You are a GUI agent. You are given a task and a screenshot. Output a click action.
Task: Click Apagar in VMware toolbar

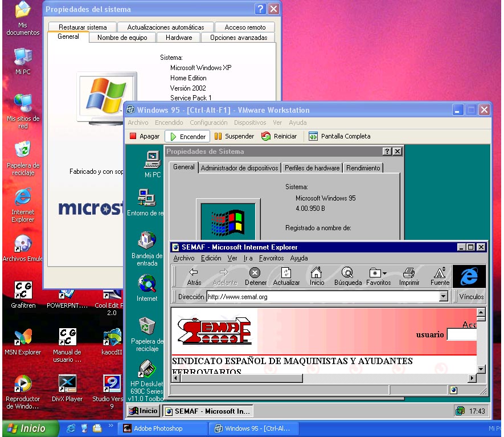coord(145,136)
